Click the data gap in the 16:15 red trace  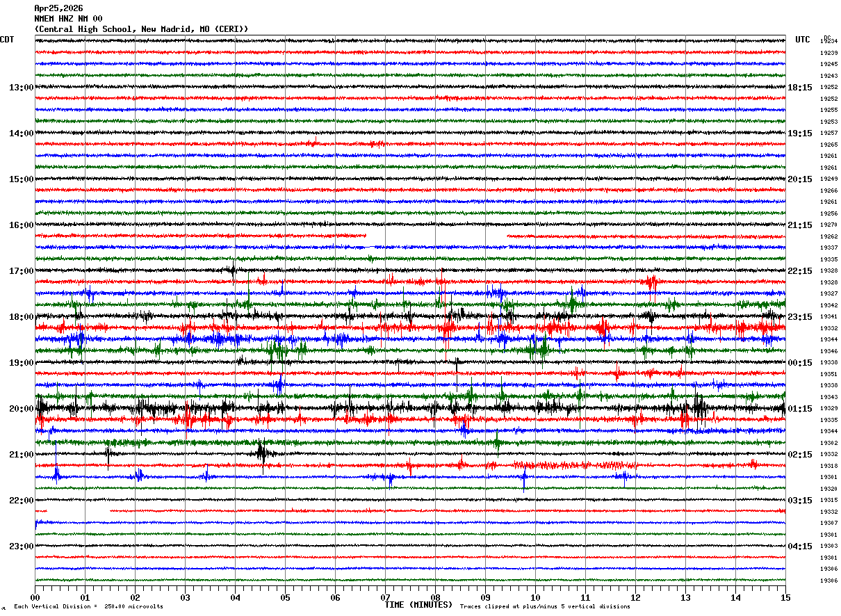click(436, 236)
